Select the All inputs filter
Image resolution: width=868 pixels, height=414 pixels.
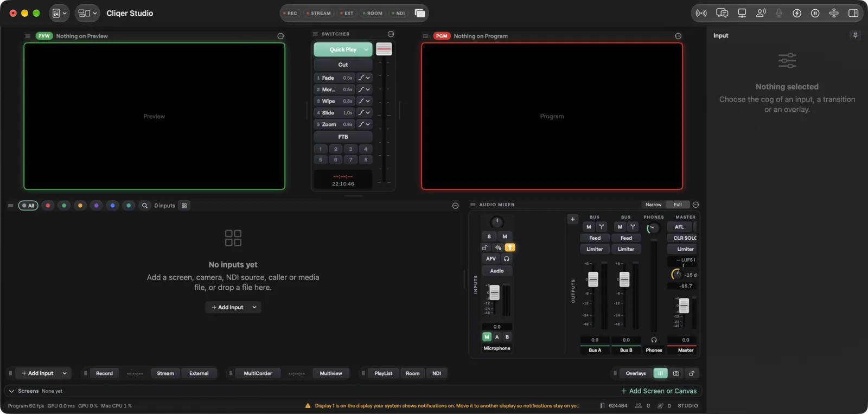tap(28, 206)
